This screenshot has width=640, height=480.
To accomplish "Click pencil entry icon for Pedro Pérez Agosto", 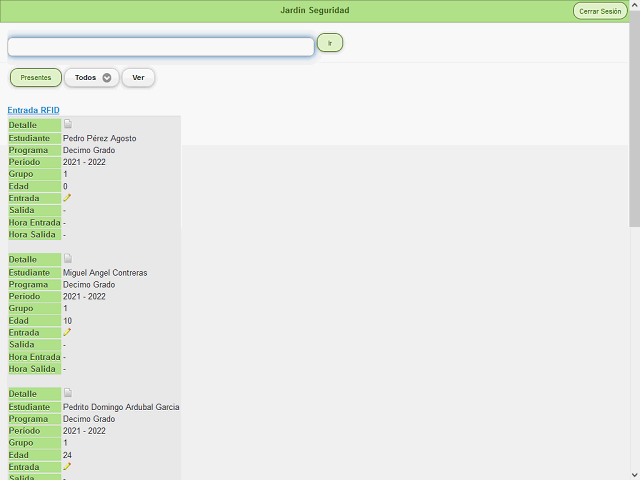I will click(67, 198).
